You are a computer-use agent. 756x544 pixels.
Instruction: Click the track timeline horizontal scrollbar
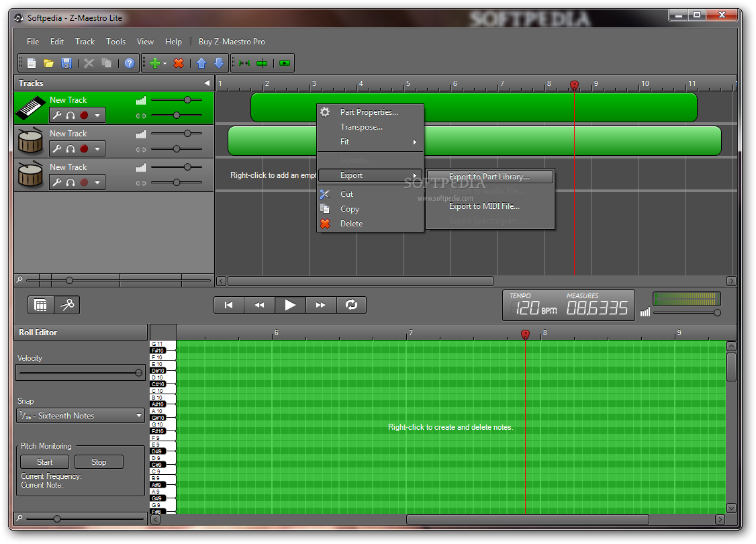[x=360, y=281]
